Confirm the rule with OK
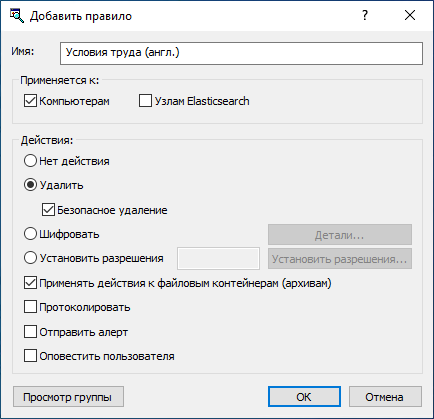The image size is (434, 419). [304, 397]
